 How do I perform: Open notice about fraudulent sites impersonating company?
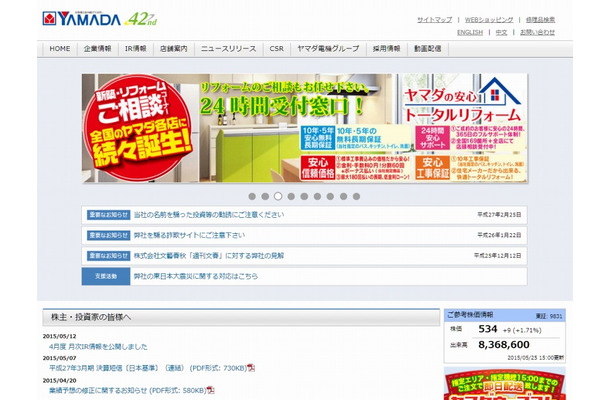coord(189,235)
